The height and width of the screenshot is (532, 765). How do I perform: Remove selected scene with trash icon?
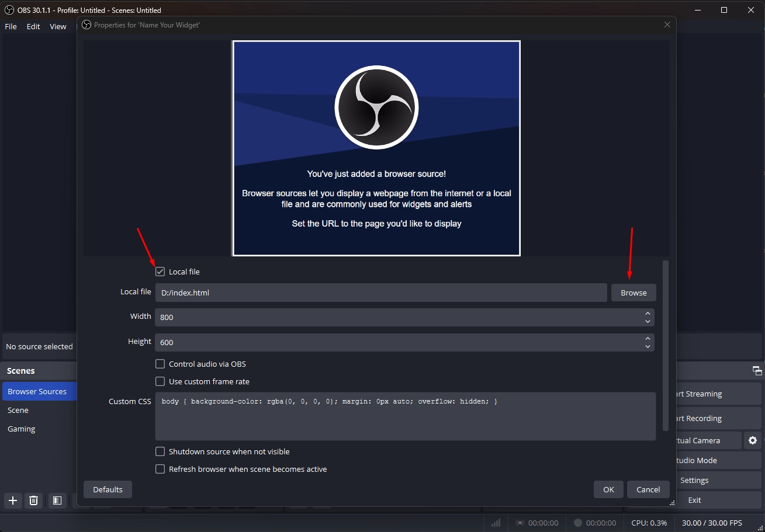click(x=34, y=500)
